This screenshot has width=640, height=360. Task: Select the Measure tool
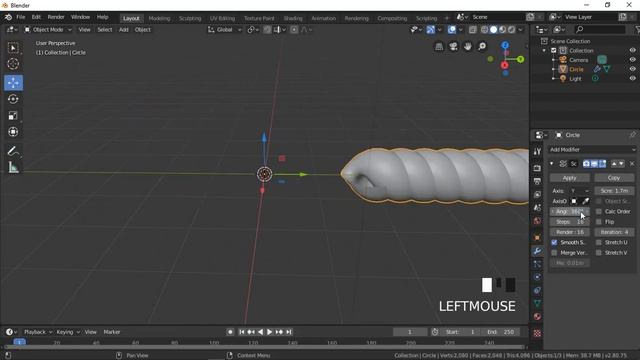[x=13, y=168]
